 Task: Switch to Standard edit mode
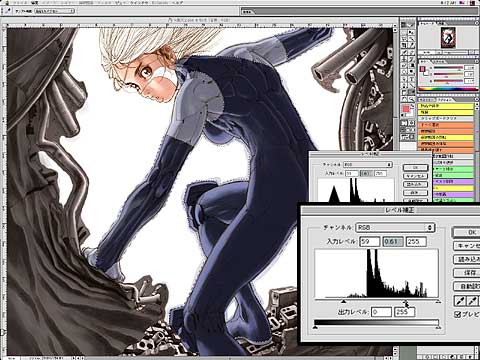[x=404, y=123]
